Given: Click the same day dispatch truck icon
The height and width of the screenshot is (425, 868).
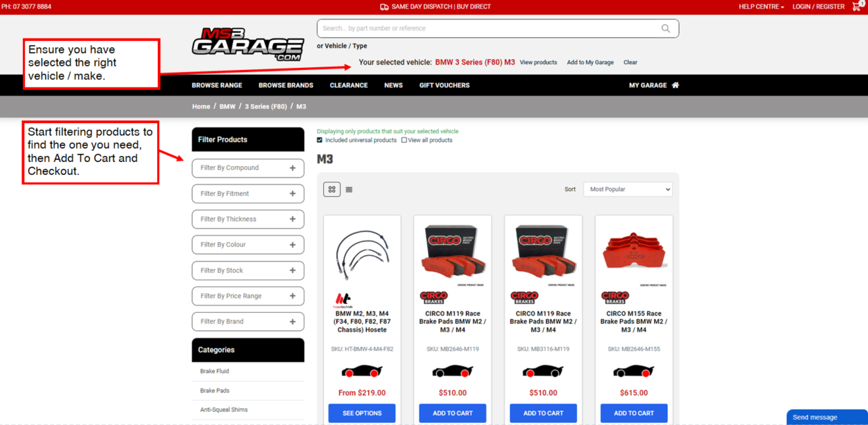Looking at the screenshot, I should [384, 7].
